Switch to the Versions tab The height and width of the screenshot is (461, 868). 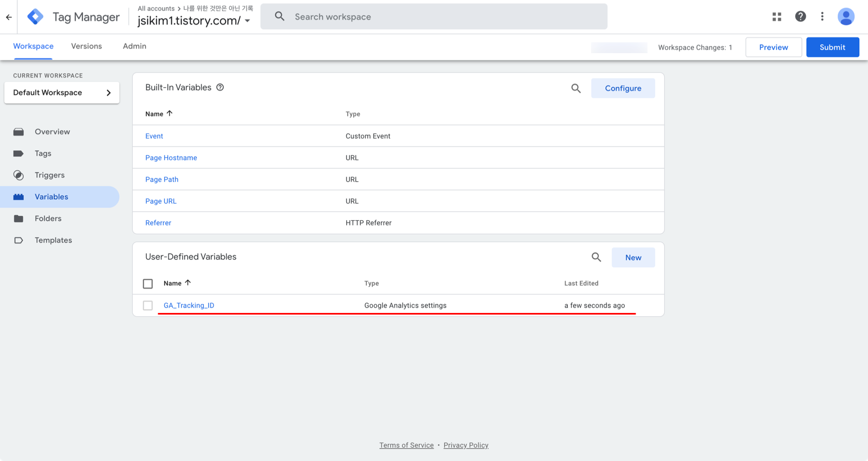pyautogui.click(x=87, y=47)
